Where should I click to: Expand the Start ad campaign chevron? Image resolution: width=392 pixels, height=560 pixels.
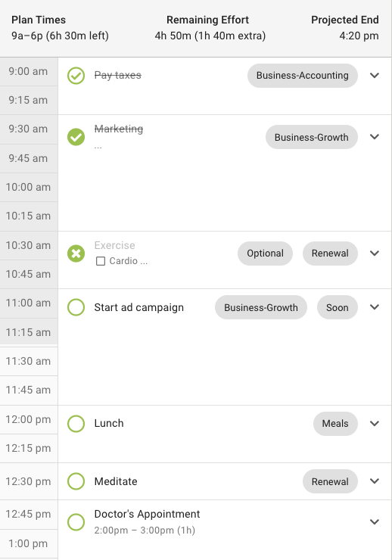375,306
